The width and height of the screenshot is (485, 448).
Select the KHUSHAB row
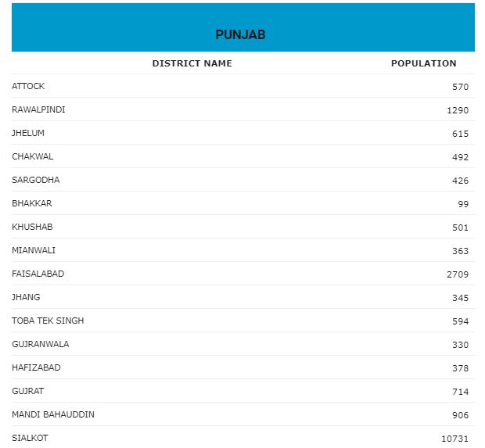[x=243, y=227]
